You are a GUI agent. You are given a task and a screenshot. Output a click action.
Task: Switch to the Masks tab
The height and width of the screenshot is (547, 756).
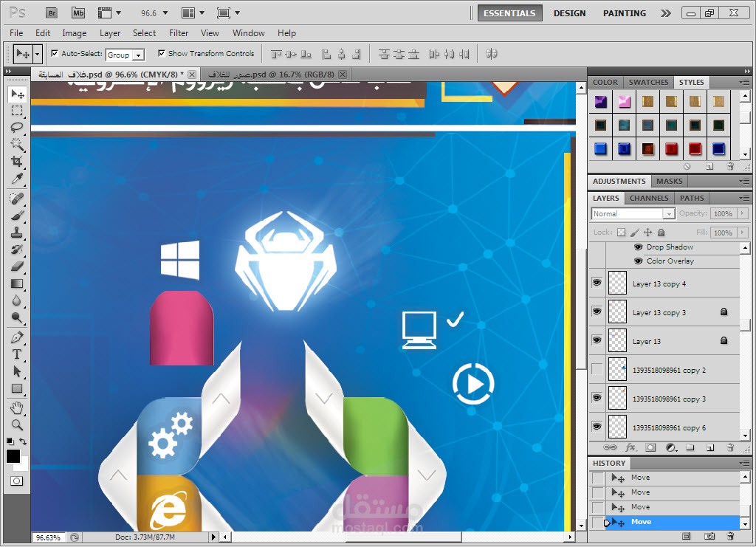(669, 181)
